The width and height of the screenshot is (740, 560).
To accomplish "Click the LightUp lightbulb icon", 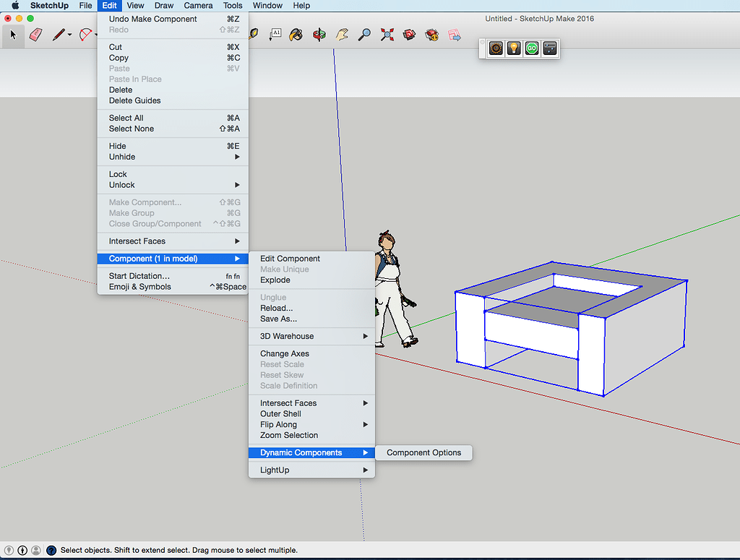I will pos(514,48).
